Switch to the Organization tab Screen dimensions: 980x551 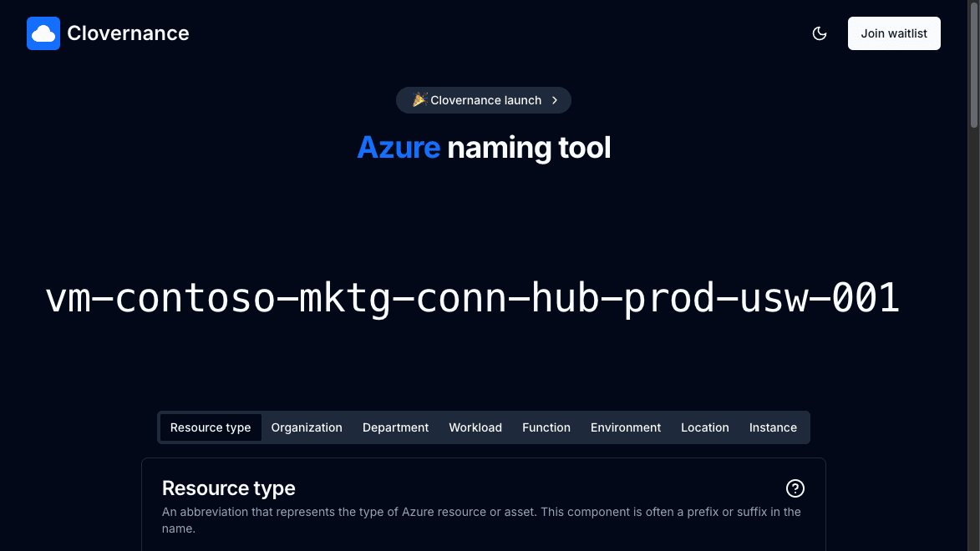(307, 427)
